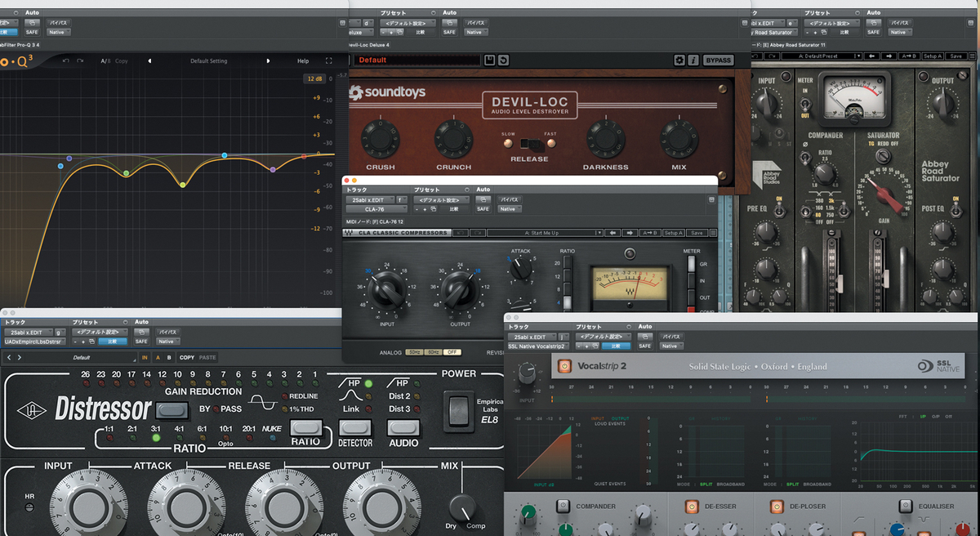Select the B setting in Distressor toolbar

pos(168,357)
